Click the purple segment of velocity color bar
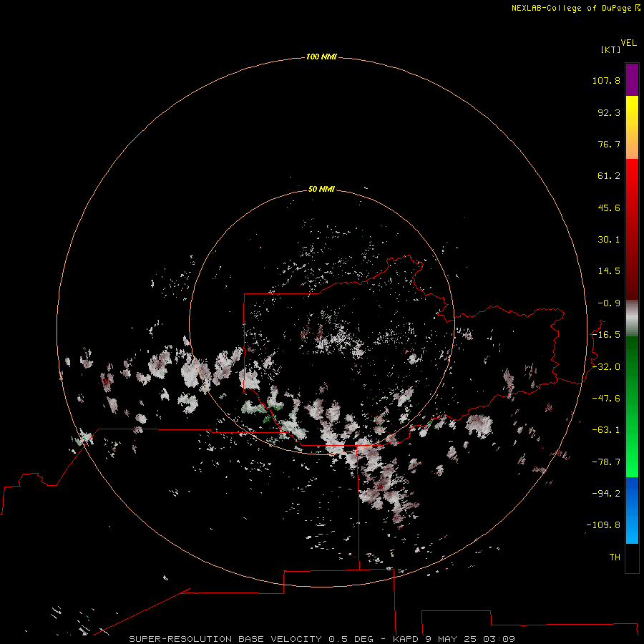 (632, 79)
